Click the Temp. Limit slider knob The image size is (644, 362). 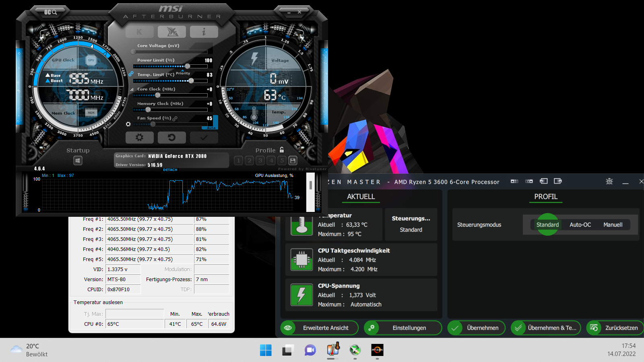tap(191, 81)
